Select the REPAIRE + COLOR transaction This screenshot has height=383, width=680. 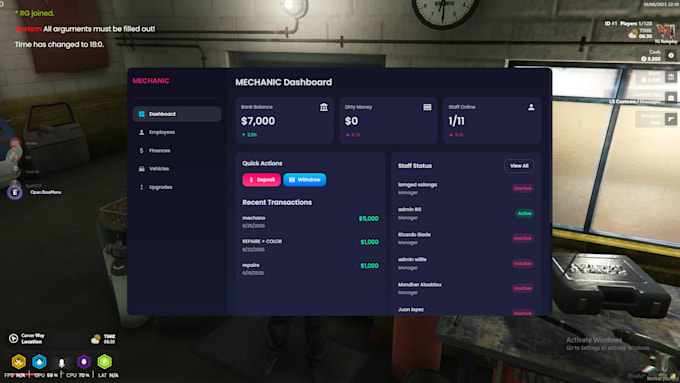coord(311,245)
